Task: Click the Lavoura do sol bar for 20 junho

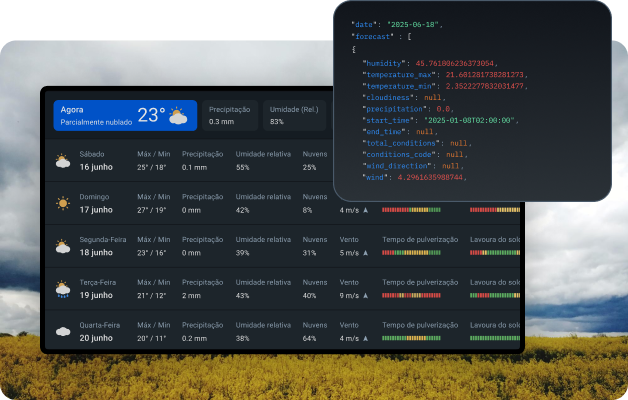Action: (x=495, y=338)
